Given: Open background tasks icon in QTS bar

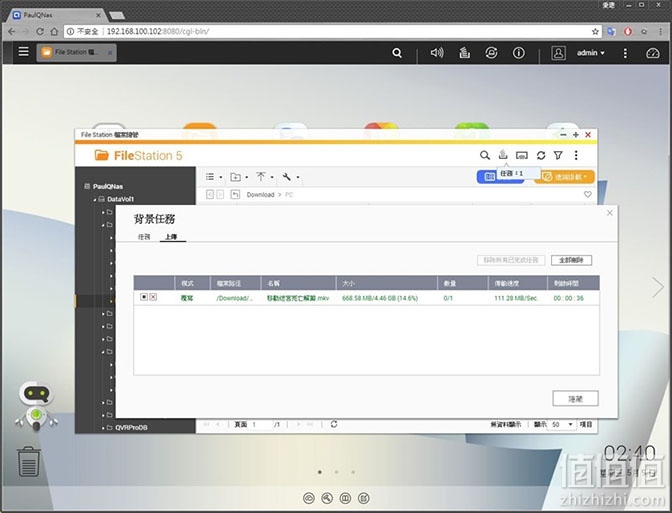Looking at the screenshot, I should tap(465, 53).
